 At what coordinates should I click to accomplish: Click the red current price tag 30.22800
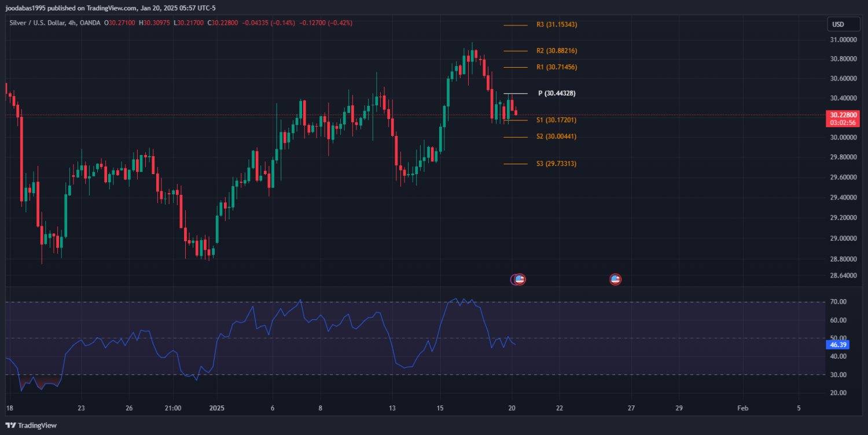[x=842, y=115]
